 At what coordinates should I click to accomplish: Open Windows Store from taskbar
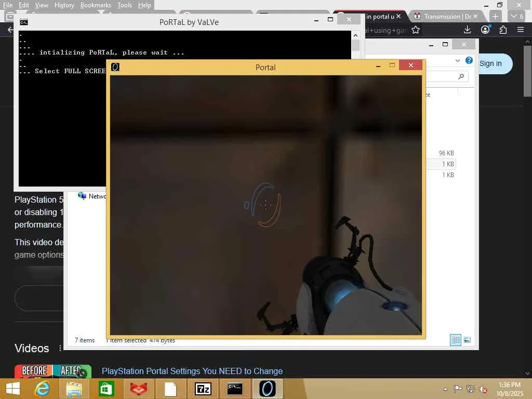tap(106, 389)
